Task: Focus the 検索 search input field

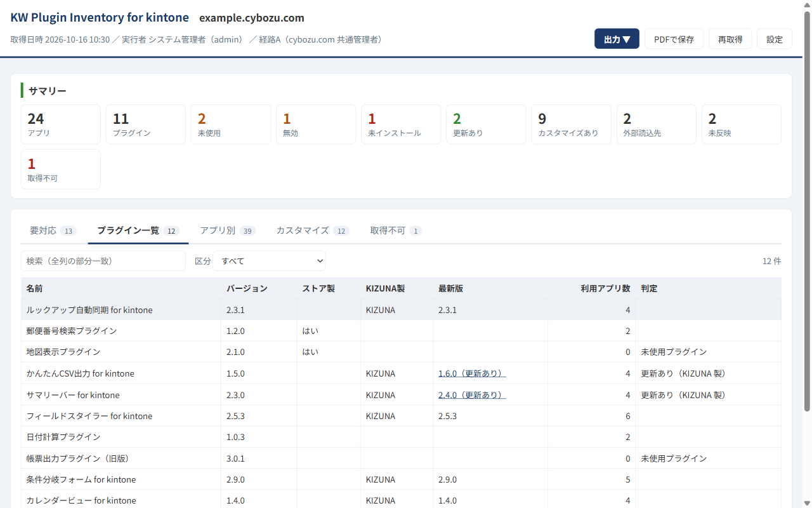Action: (x=103, y=261)
